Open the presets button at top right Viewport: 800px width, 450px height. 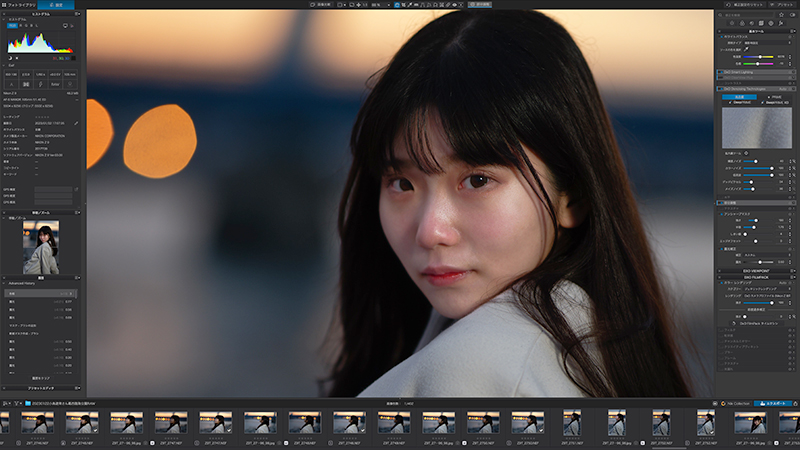[x=784, y=5]
